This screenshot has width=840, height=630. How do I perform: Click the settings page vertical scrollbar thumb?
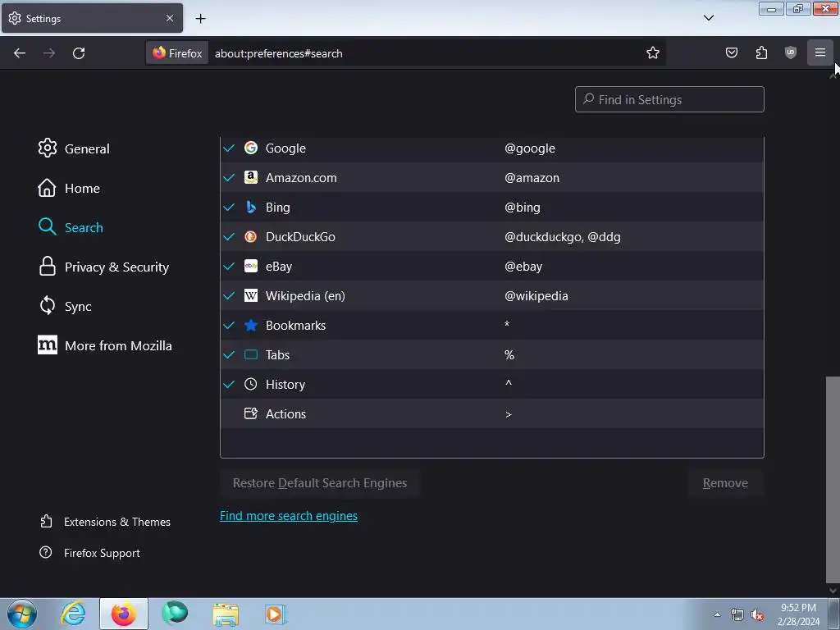[x=833, y=479]
